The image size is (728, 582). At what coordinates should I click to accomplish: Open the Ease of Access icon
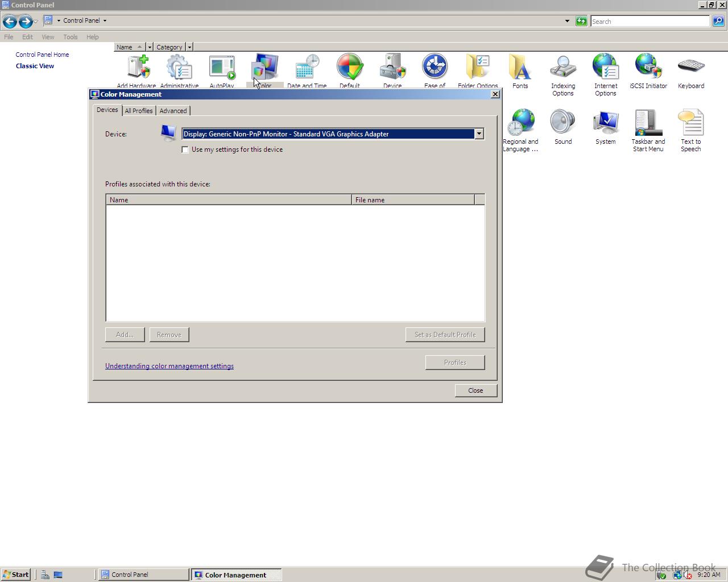[435, 70]
